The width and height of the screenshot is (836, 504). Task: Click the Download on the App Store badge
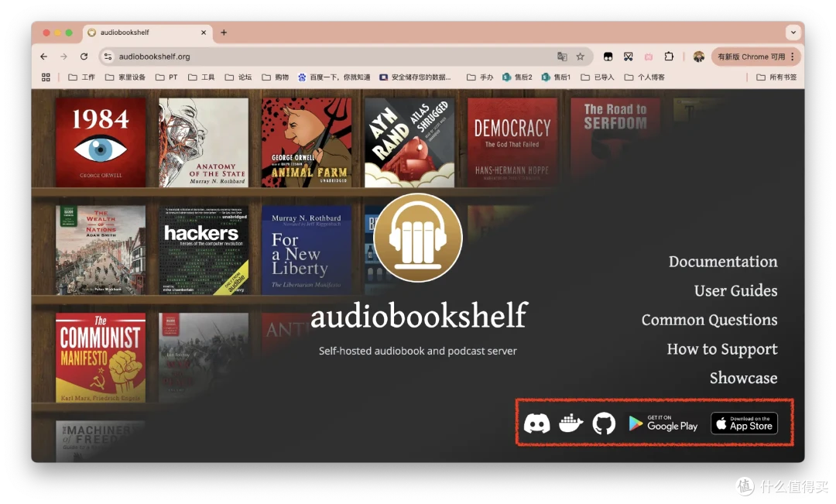pos(743,423)
